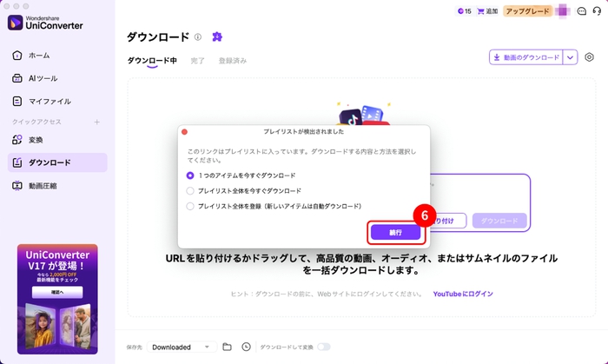Image resolution: width=608 pixels, height=364 pixels.
Task: Open the message chat bubble icon
Action: (581, 12)
